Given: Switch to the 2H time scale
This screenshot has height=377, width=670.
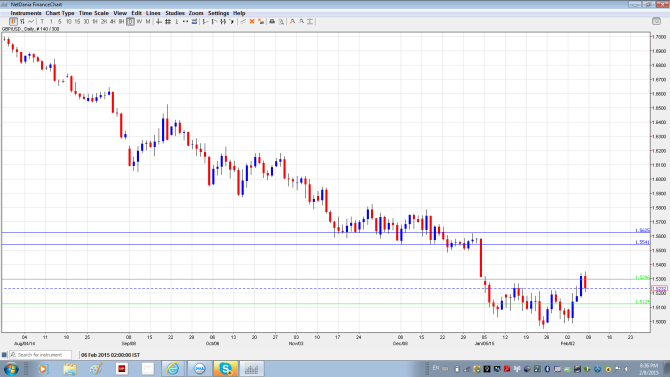Looking at the screenshot, I should pyautogui.click(x=104, y=21).
